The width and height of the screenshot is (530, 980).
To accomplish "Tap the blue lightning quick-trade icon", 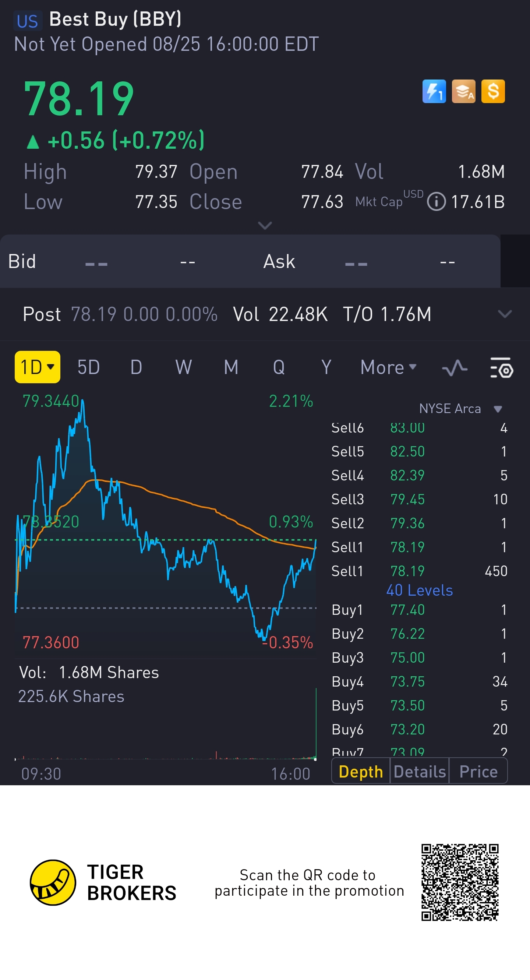I will click(x=434, y=91).
